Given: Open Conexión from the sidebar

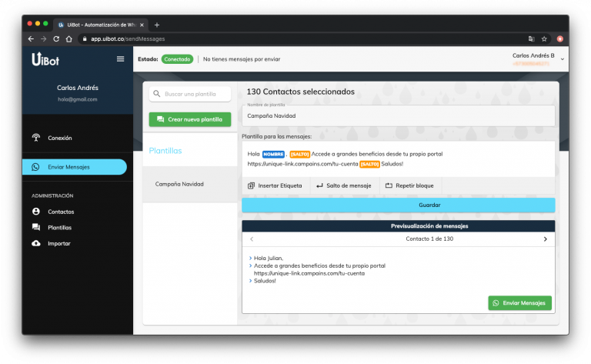Looking at the screenshot, I should (x=59, y=139).
